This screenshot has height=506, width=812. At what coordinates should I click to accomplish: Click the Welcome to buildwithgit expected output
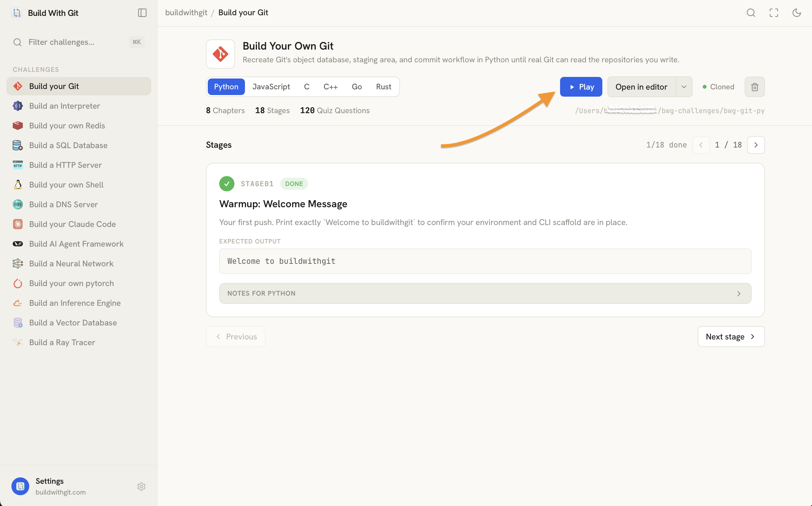click(485, 261)
